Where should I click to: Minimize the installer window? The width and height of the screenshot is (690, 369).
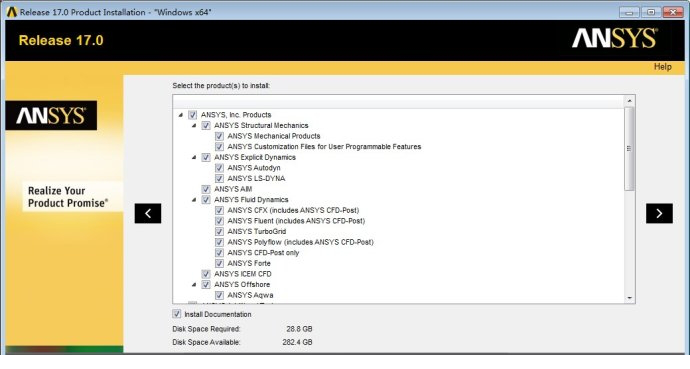click(x=629, y=12)
